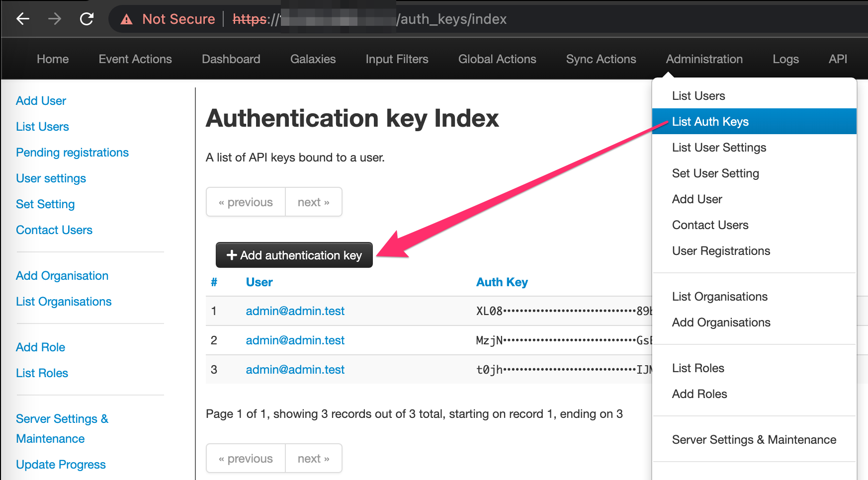
Task: Click the browser back arrow
Action: [x=23, y=19]
